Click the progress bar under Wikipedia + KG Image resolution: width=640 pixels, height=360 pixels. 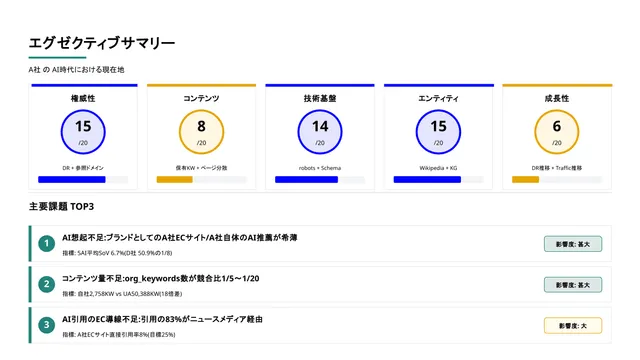click(x=438, y=180)
